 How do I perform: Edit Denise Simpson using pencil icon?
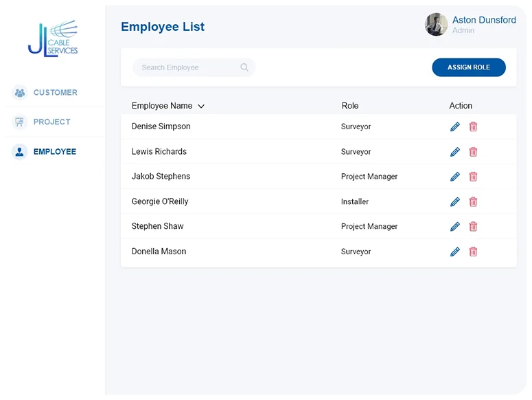click(x=454, y=126)
